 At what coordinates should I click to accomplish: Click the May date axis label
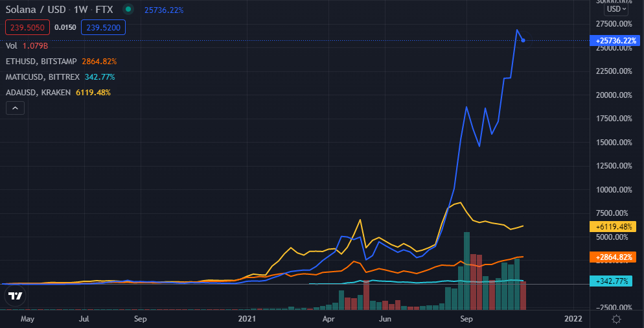(x=27, y=319)
